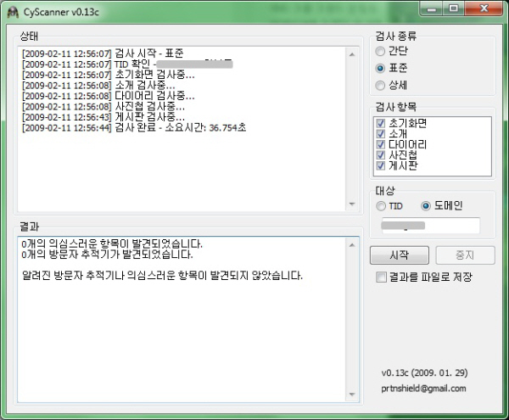Uncheck the 사진첩 scan item

(x=380, y=155)
